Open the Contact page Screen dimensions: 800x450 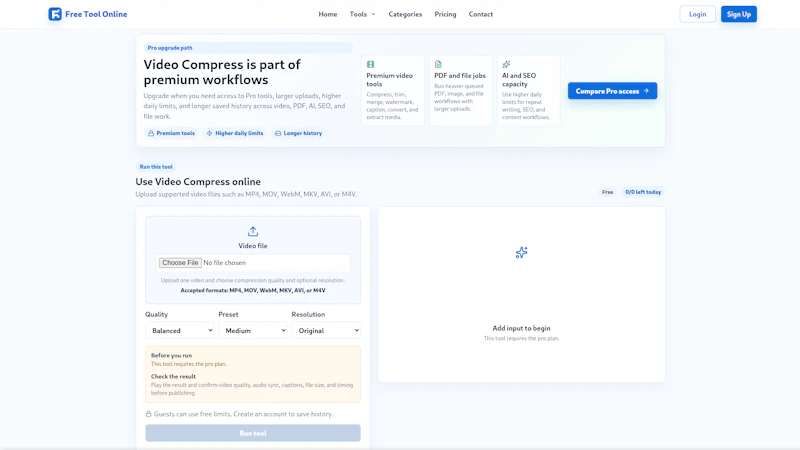tap(481, 14)
